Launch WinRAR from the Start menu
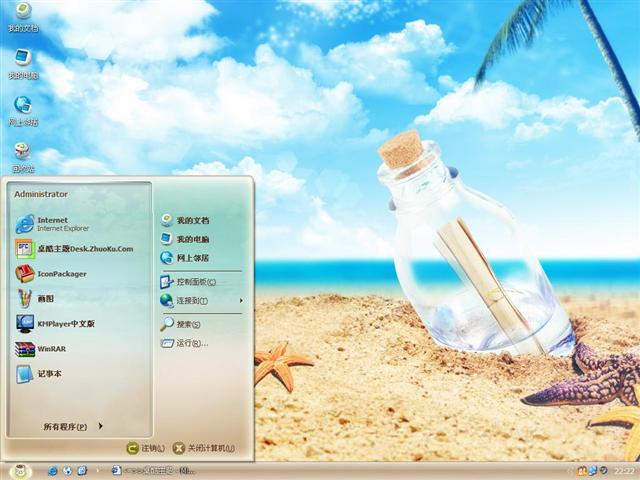This screenshot has height=480, width=640. [x=52, y=349]
